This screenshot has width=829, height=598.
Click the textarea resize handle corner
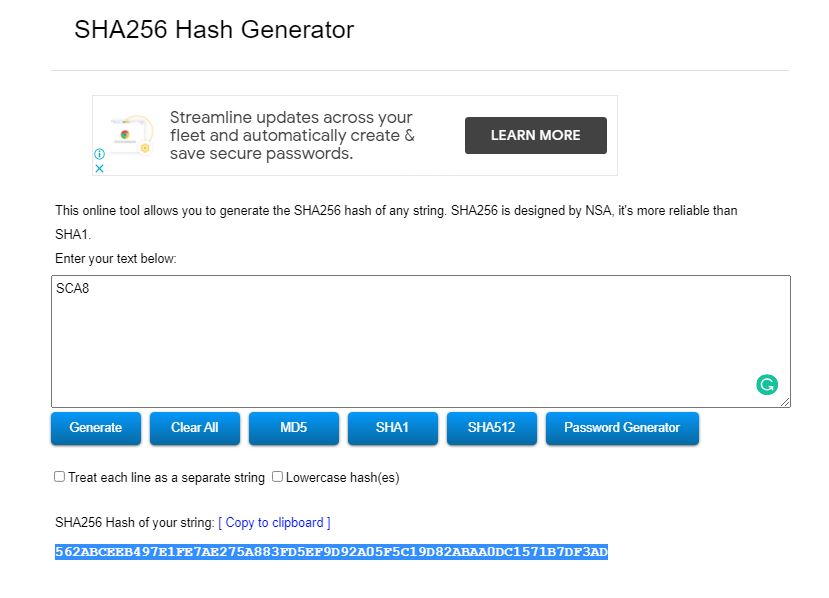point(785,402)
